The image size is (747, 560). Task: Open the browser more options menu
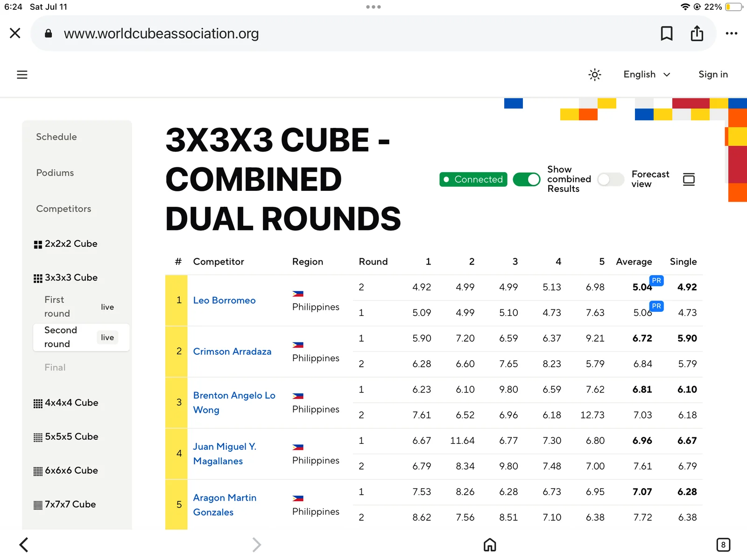tap(732, 33)
